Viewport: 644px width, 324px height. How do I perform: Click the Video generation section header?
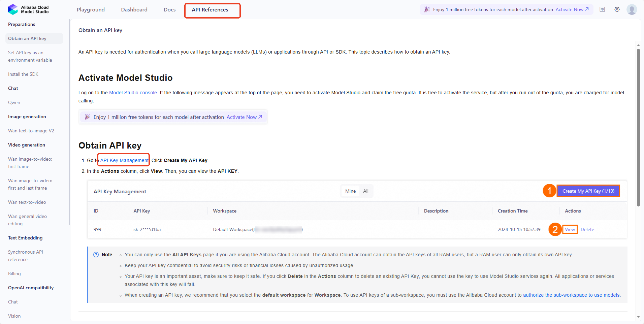(x=27, y=145)
